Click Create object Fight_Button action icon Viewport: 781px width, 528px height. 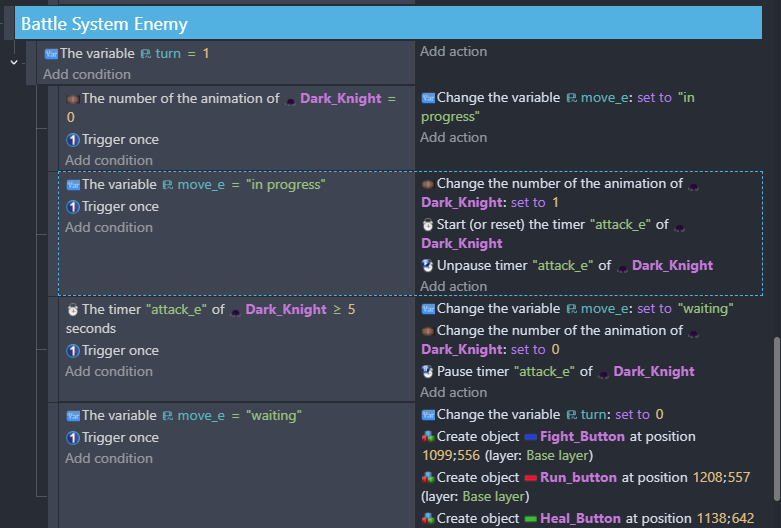pos(428,437)
